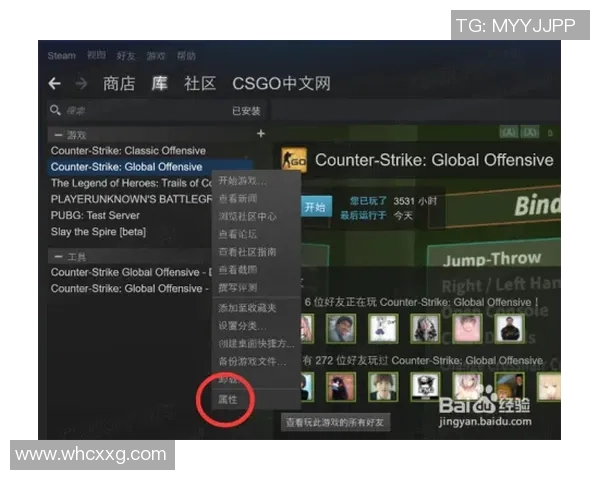Add a category with the plus icon

261,134
